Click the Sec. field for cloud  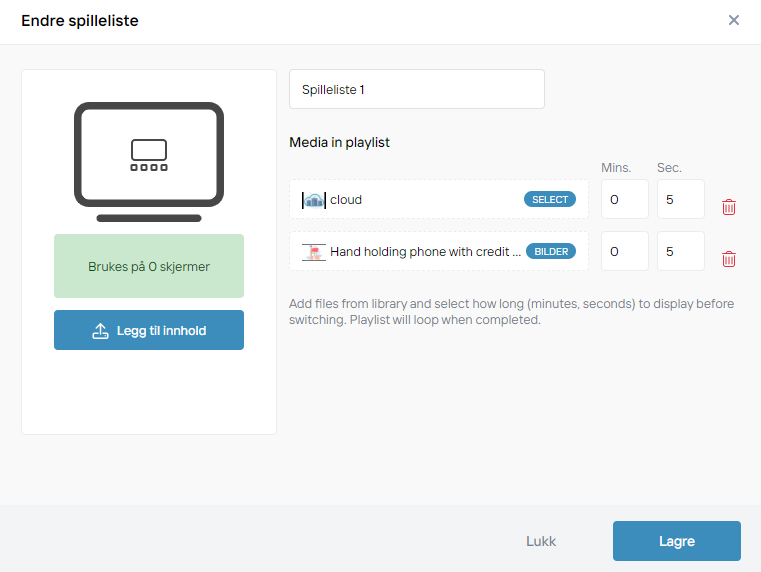tap(680, 199)
